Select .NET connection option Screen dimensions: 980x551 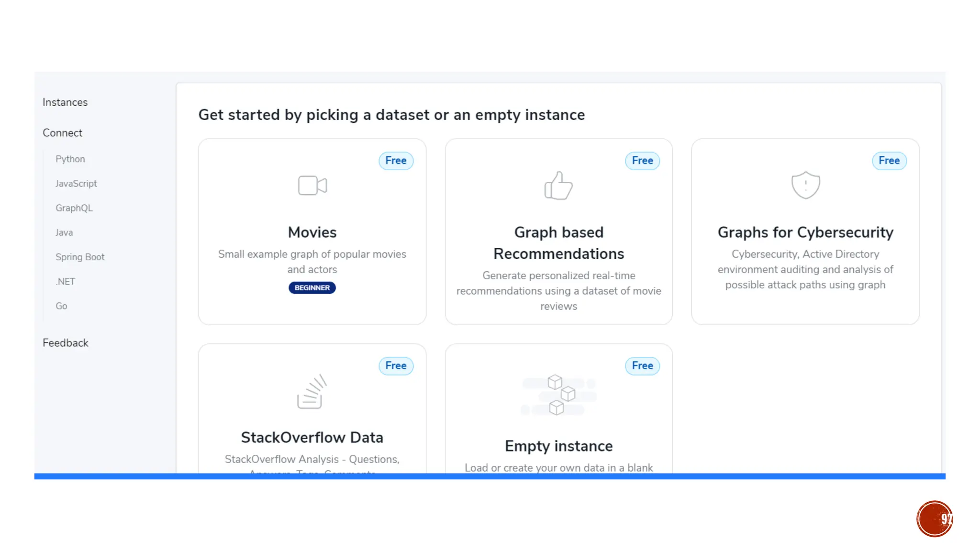coord(66,282)
